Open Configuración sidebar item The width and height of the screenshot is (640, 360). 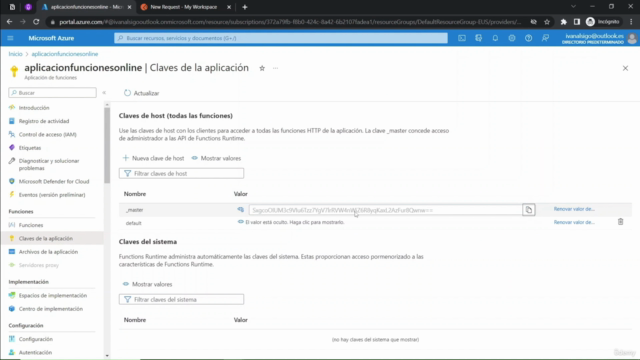(36, 339)
